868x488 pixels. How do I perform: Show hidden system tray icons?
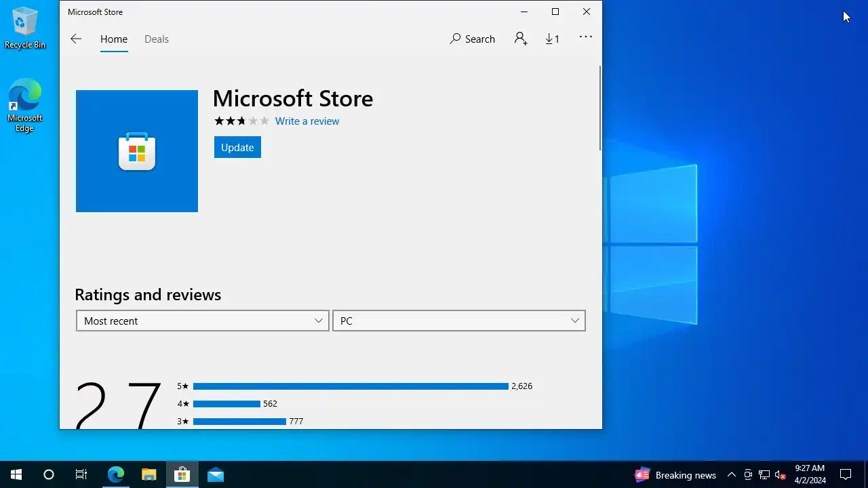pos(732,475)
